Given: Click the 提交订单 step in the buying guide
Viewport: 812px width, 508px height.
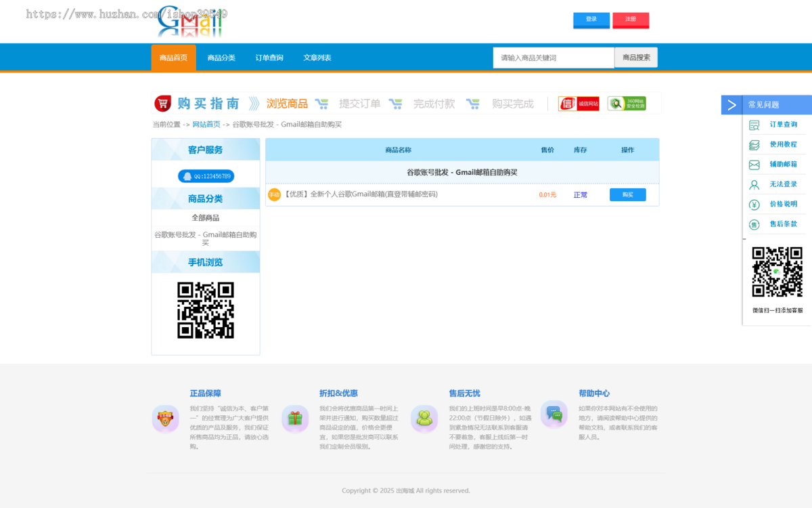Looking at the screenshot, I should point(360,104).
